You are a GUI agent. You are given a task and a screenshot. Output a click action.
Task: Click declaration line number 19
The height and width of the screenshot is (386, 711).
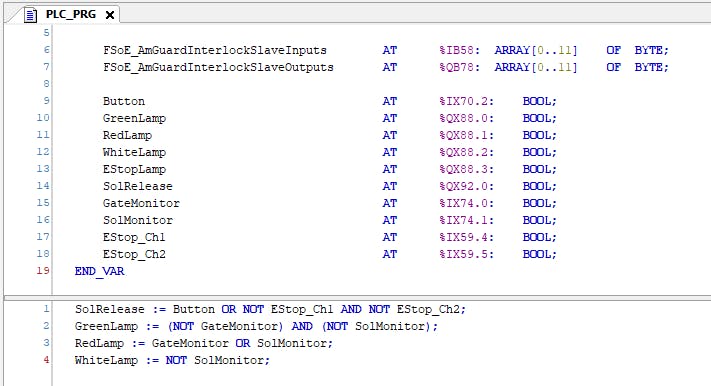pos(43,271)
